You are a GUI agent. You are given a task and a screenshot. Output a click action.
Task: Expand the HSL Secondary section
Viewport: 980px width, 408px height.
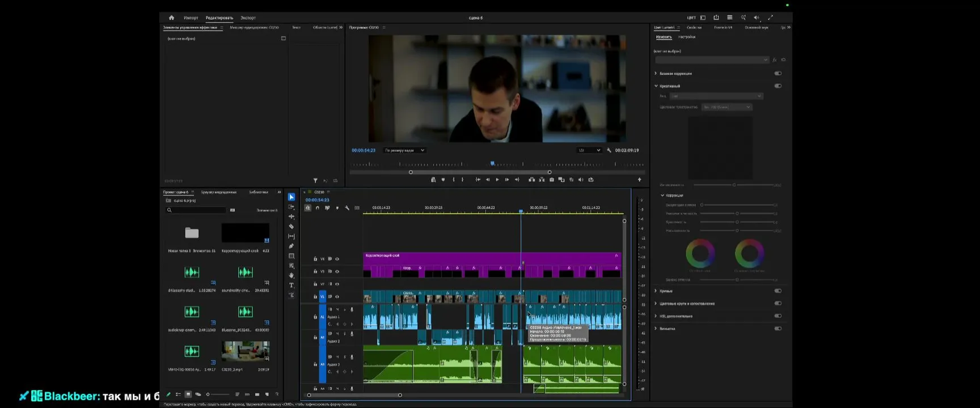(x=656, y=316)
